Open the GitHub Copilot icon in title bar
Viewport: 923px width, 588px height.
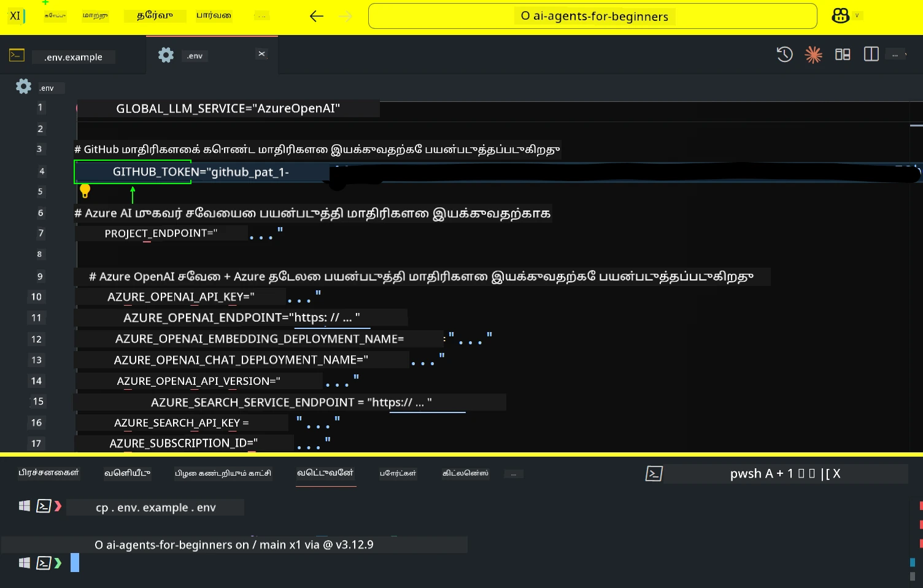(840, 15)
